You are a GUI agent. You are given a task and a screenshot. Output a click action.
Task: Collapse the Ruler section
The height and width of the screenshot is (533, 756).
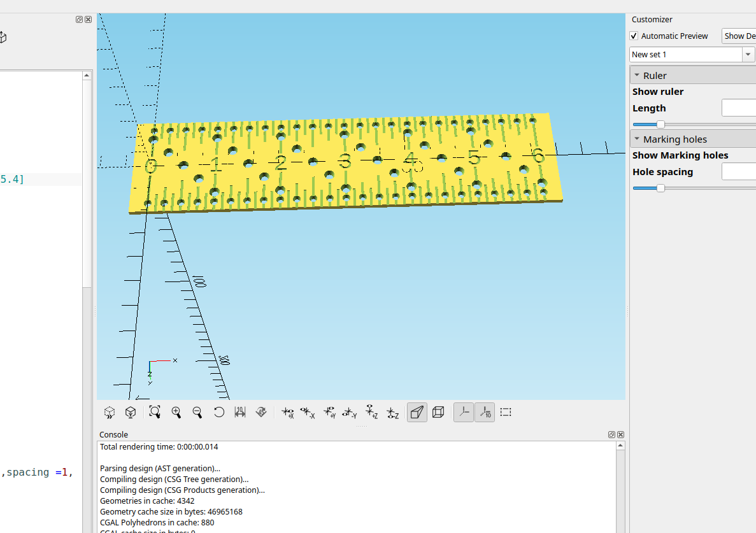(x=637, y=75)
